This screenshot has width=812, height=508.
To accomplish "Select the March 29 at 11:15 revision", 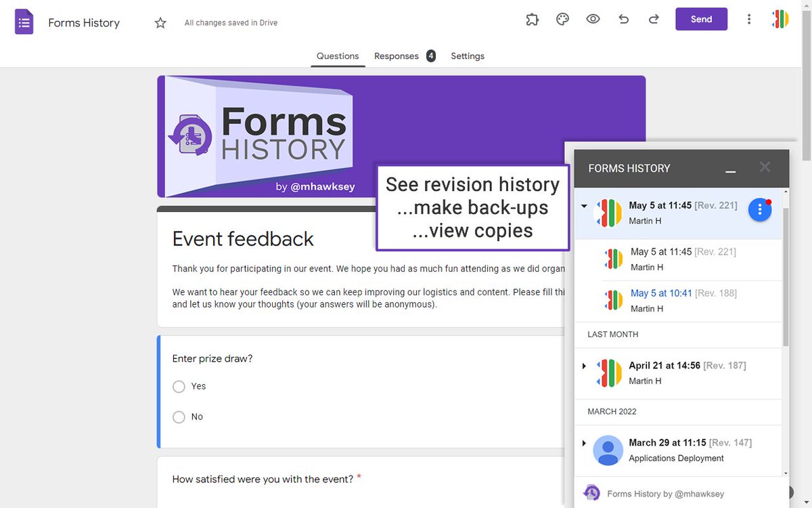I will point(677,450).
